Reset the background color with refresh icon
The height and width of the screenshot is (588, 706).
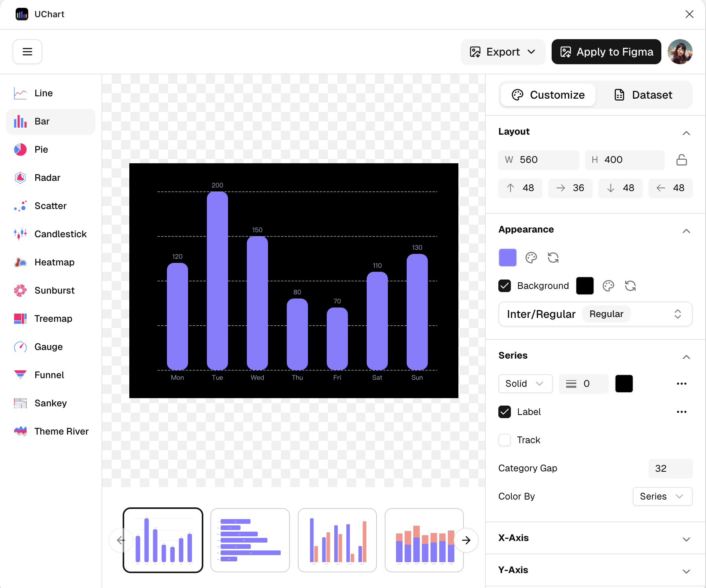(x=630, y=286)
